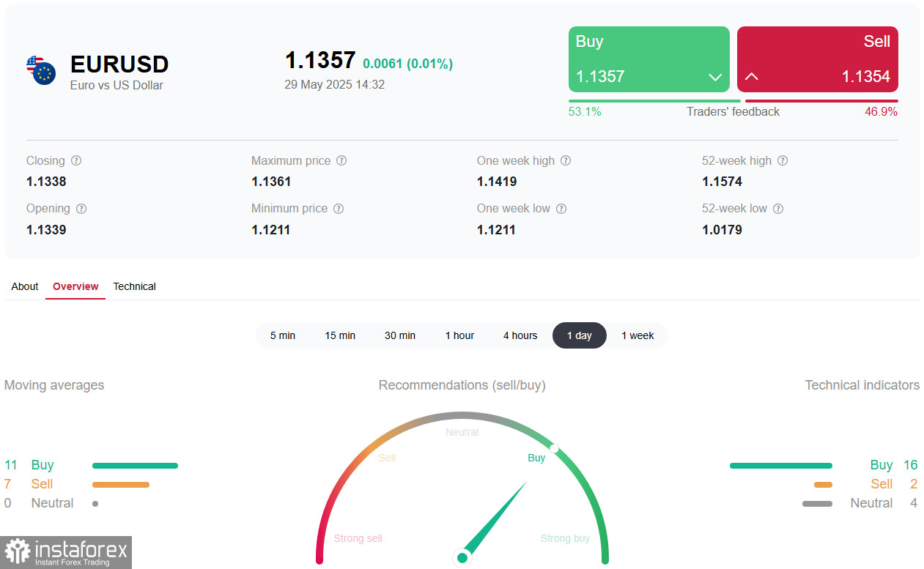Open the 52-week high help icon
Viewport: 924px width, 569px height.
click(783, 160)
